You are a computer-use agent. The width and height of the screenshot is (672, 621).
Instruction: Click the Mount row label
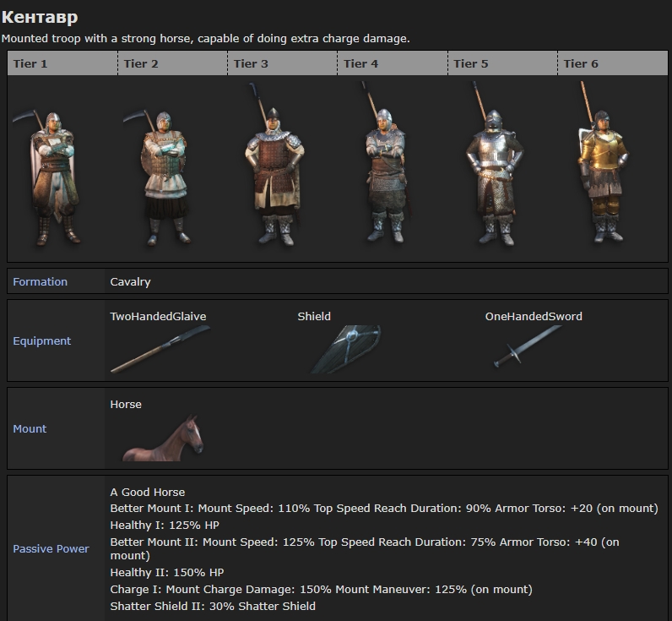pyautogui.click(x=30, y=429)
